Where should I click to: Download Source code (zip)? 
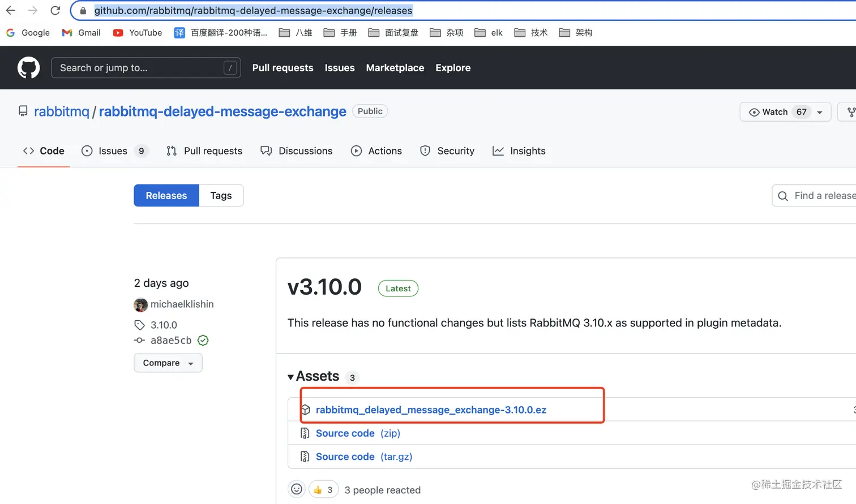point(358,433)
